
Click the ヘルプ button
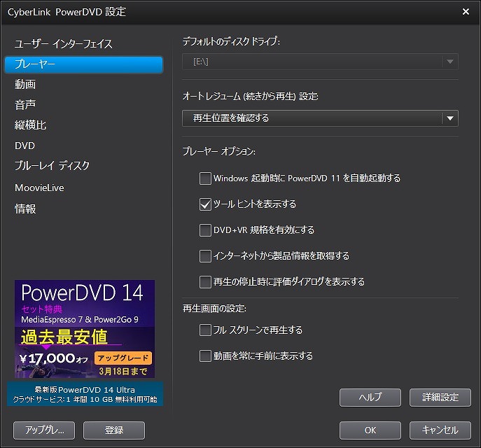(370, 398)
